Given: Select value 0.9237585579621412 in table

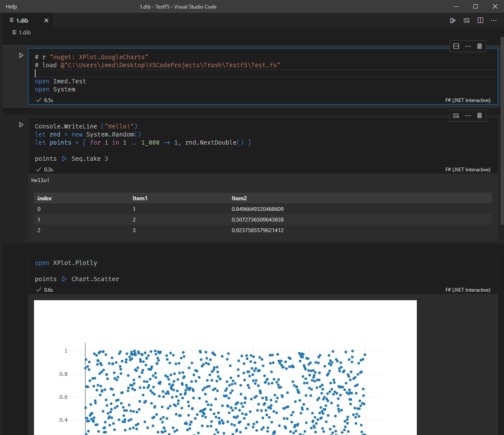Looking at the screenshot, I should pyautogui.click(x=257, y=230).
